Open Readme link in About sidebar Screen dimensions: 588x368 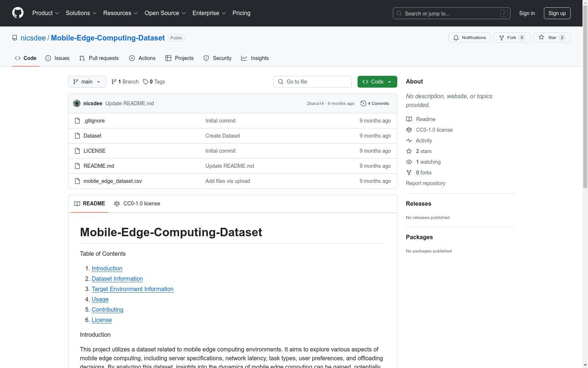(421, 119)
